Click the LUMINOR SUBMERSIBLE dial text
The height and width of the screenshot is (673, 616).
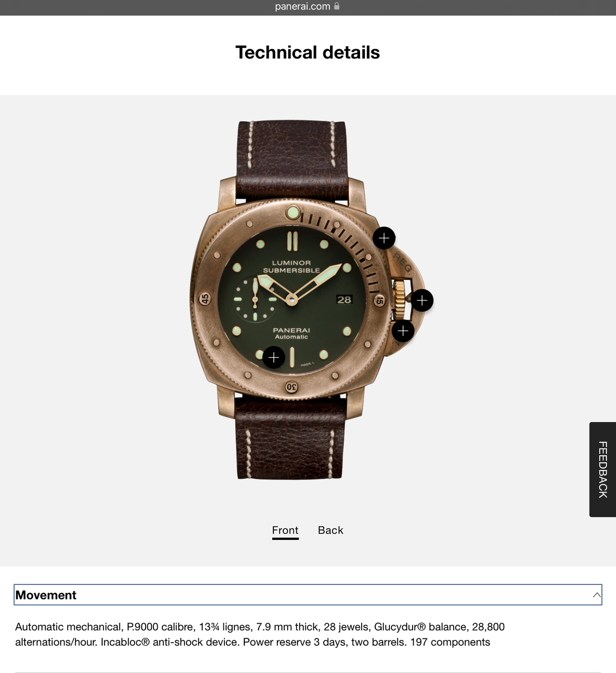(x=292, y=267)
